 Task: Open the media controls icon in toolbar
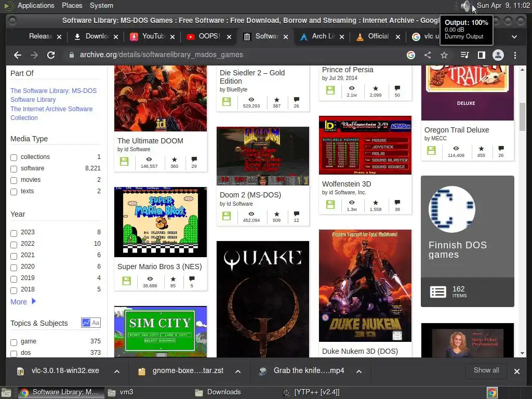click(464, 55)
